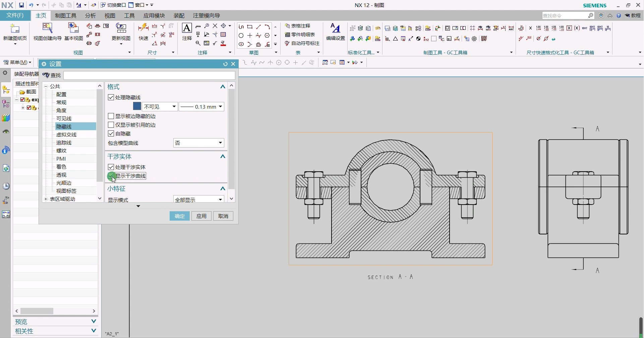The image size is (644, 338).
Task: Select 可见线 in the settings tree
Action: click(x=64, y=119)
